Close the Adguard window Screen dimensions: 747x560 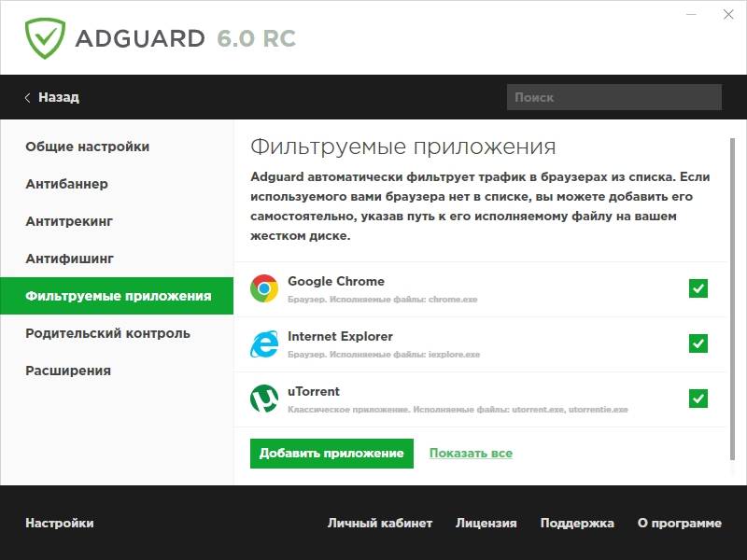click(728, 15)
